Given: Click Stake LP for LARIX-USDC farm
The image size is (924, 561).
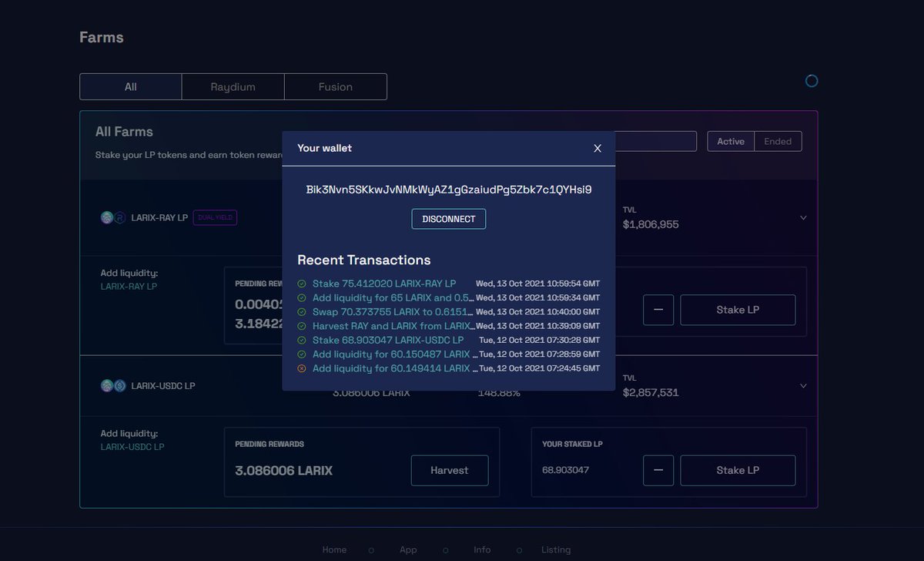Looking at the screenshot, I should (738, 470).
